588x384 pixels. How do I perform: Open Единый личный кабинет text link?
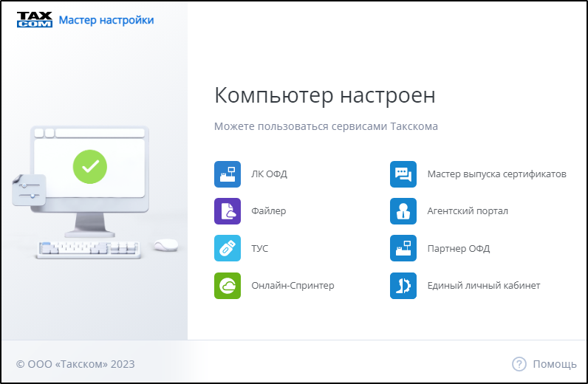click(x=484, y=286)
